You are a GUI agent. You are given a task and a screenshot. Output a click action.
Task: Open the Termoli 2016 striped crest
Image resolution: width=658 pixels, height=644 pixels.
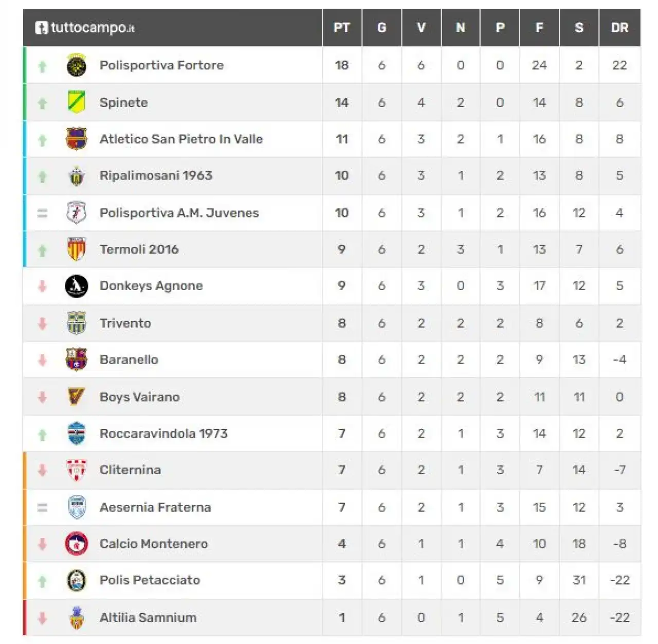coord(77,249)
